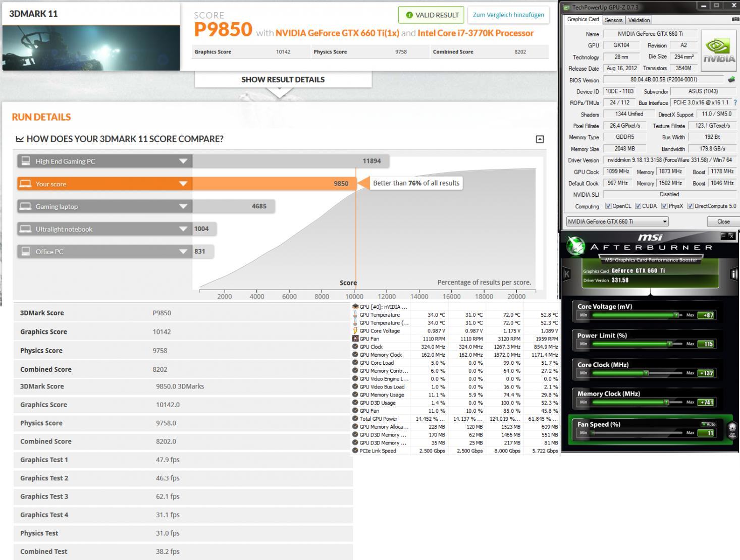Click the Fan Speed slider track
Image resolution: width=740 pixels, height=560 pixels.
[x=637, y=433]
